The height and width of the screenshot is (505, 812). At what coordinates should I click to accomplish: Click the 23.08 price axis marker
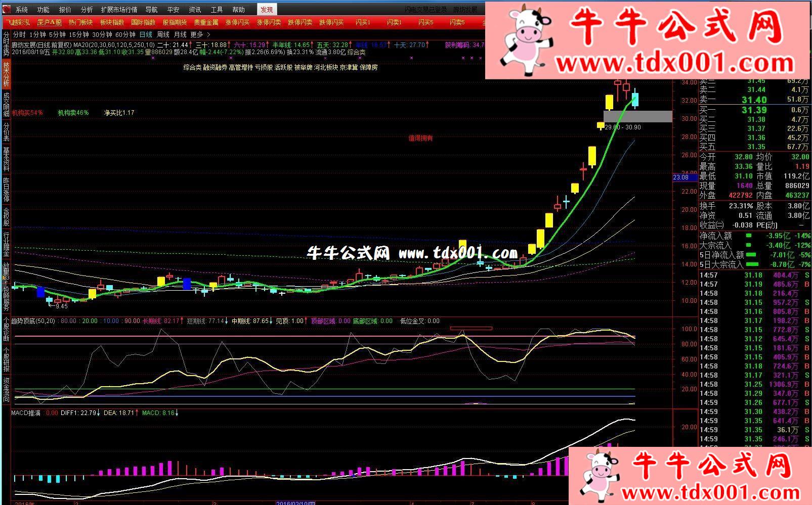pyautogui.click(x=680, y=177)
